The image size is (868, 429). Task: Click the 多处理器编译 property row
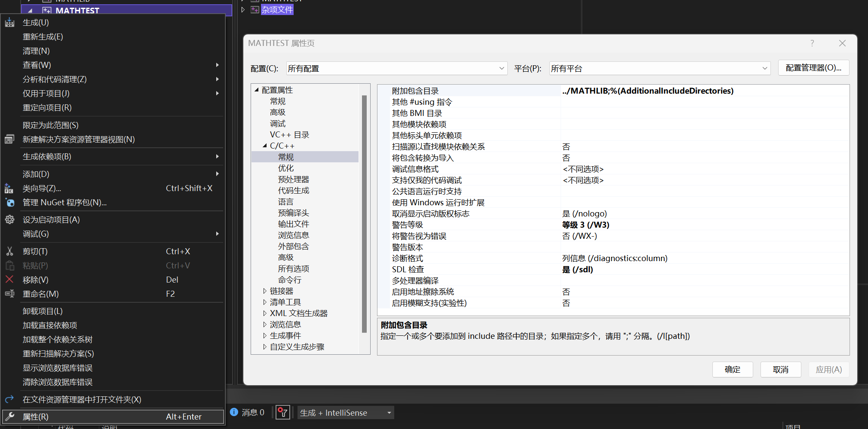[613, 280]
